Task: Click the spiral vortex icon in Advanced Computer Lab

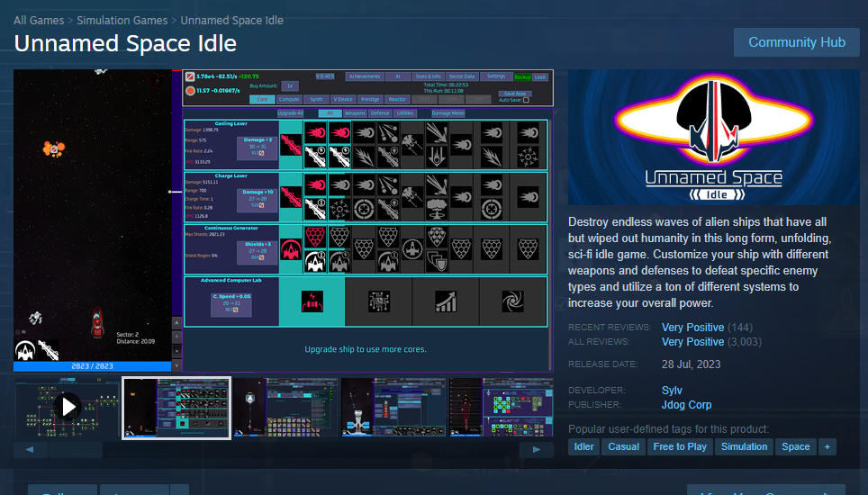Action: 512,301
